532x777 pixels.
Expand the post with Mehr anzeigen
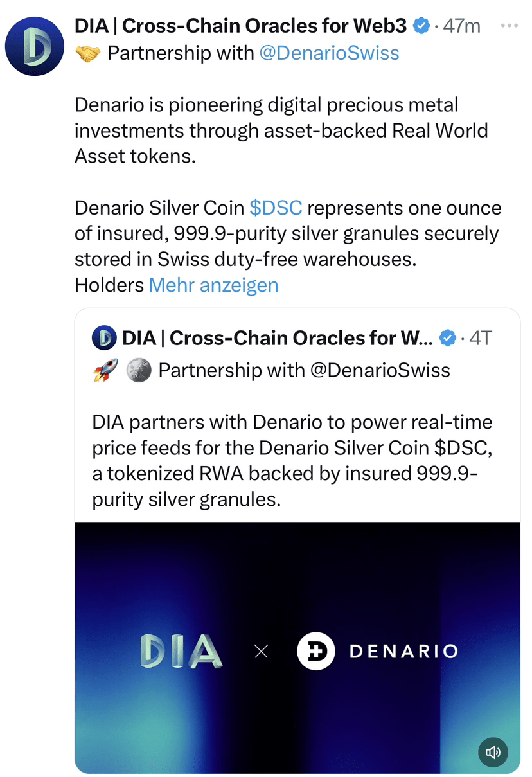point(213,285)
